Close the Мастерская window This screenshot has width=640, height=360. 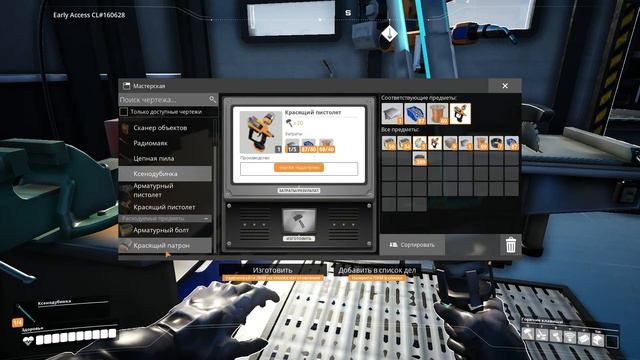tap(505, 86)
